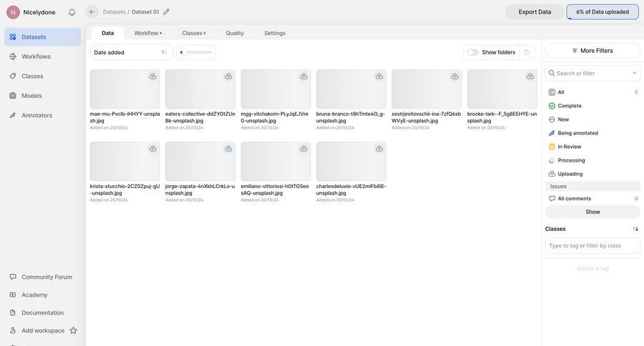Open Datasets in the sidebar
The width and height of the screenshot is (644, 346).
(x=43, y=37)
